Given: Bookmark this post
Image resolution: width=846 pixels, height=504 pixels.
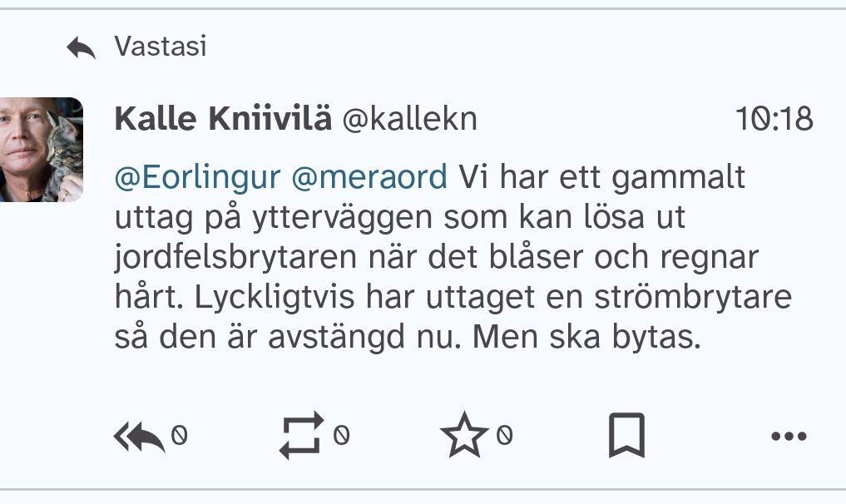Looking at the screenshot, I should tap(626, 436).
